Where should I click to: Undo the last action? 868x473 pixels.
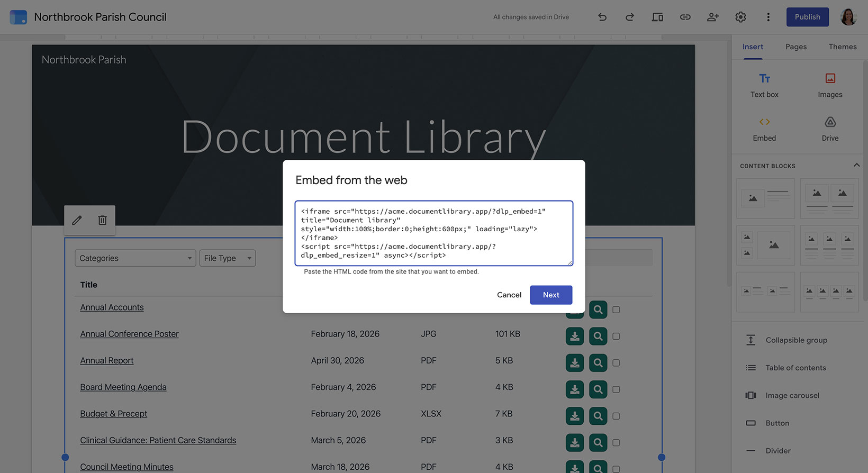(602, 17)
